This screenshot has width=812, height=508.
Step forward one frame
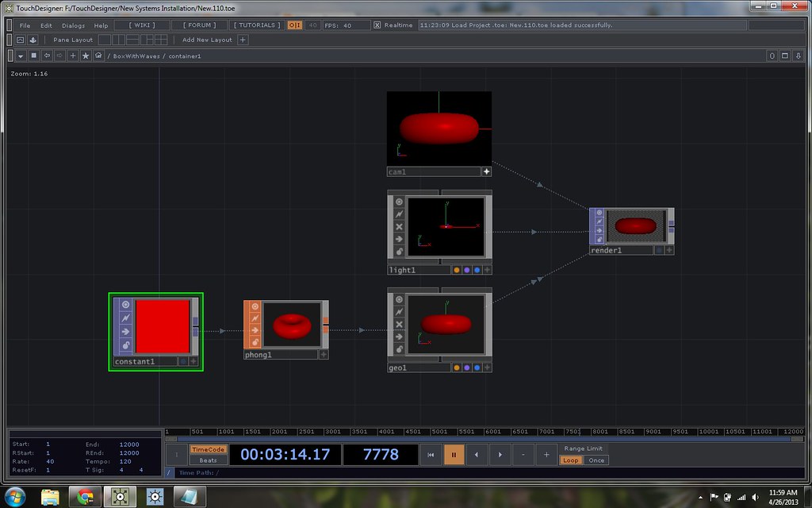point(500,455)
